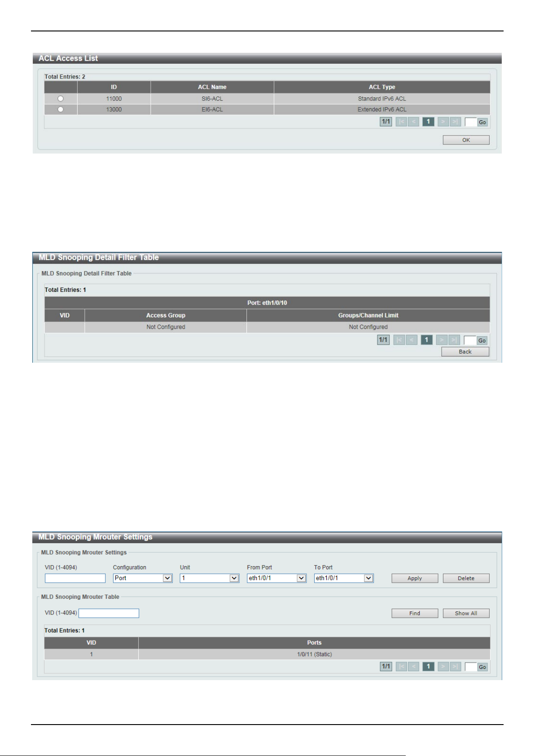Image resolution: width=535 pixels, height=756 pixels.
Task: Click Apply in Mrouter Settings
Action: [415, 578]
